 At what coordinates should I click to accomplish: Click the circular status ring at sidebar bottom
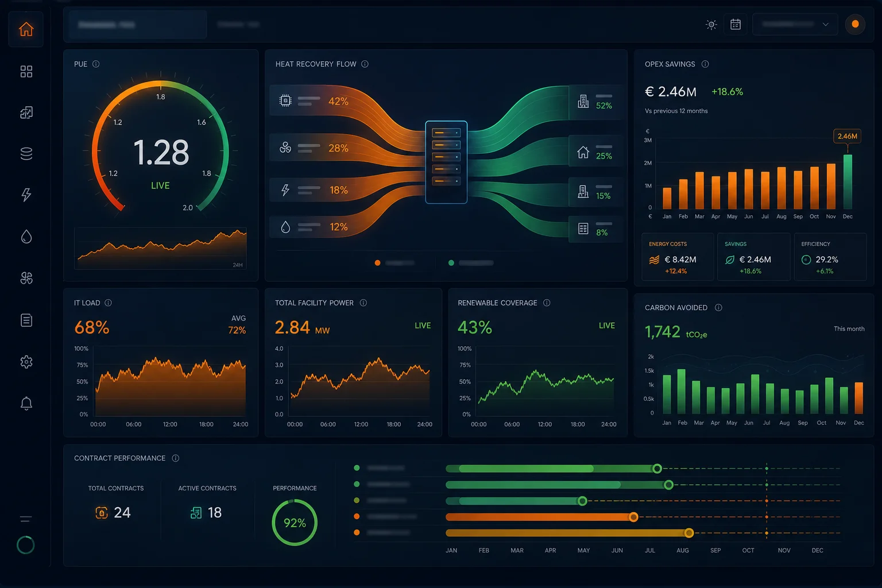[x=26, y=545]
